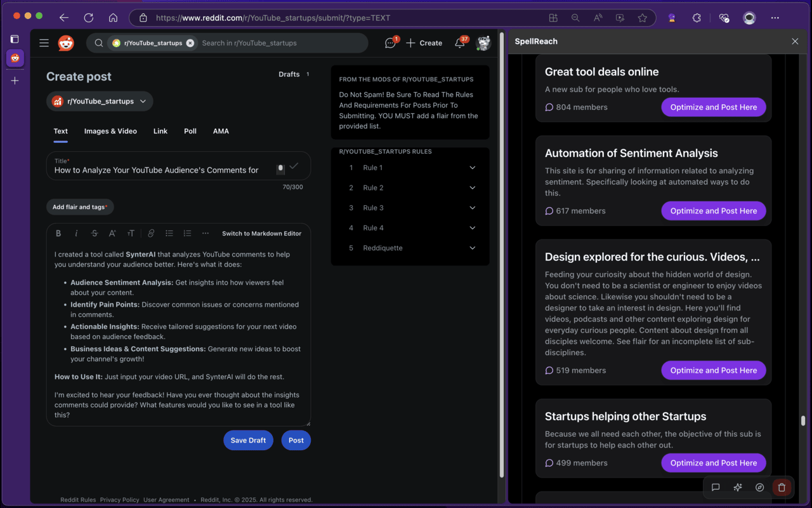Submit the post with Post button

pyautogui.click(x=296, y=440)
